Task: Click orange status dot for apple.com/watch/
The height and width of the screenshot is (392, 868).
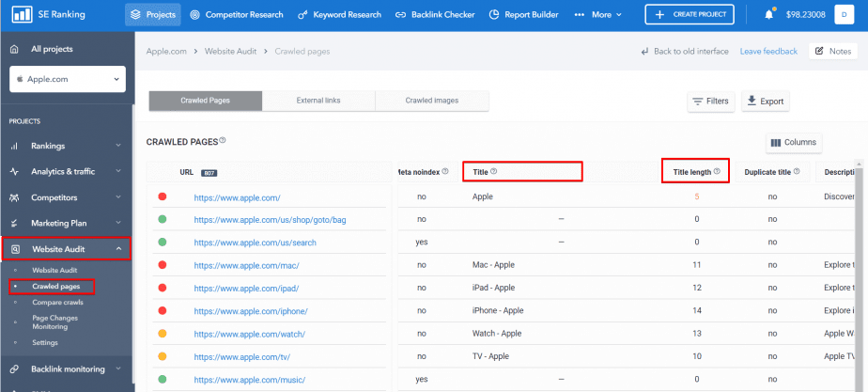Action: tap(163, 334)
